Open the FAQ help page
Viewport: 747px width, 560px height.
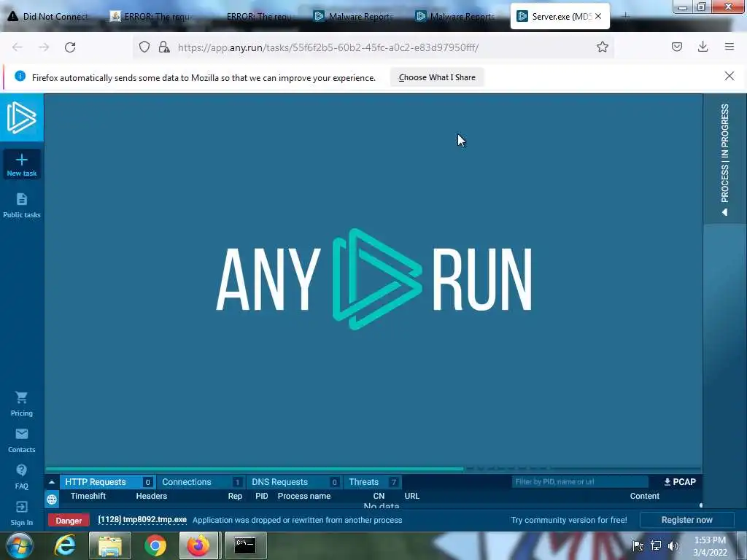[x=21, y=477]
